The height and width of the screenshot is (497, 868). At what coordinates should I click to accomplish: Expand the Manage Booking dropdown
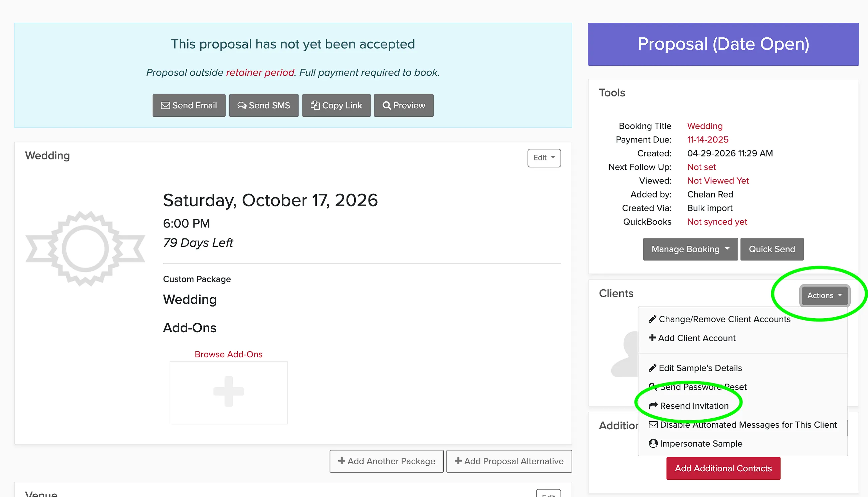690,249
